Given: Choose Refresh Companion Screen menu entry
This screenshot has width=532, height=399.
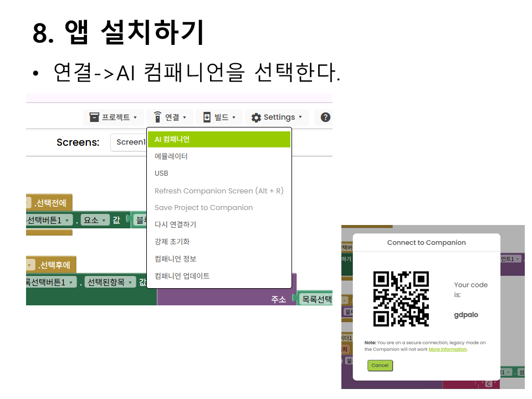Looking at the screenshot, I should (219, 191).
